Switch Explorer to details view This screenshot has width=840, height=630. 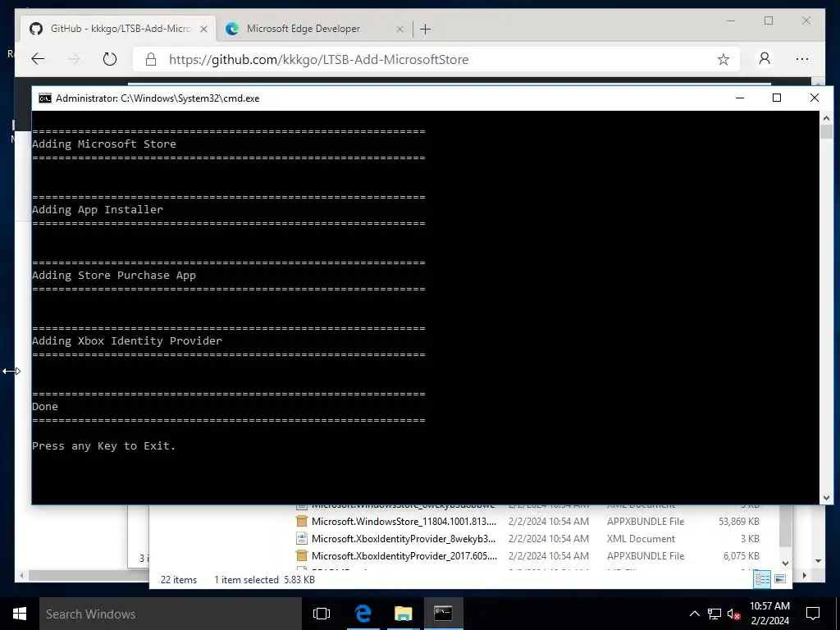pyautogui.click(x=762, y=579)
